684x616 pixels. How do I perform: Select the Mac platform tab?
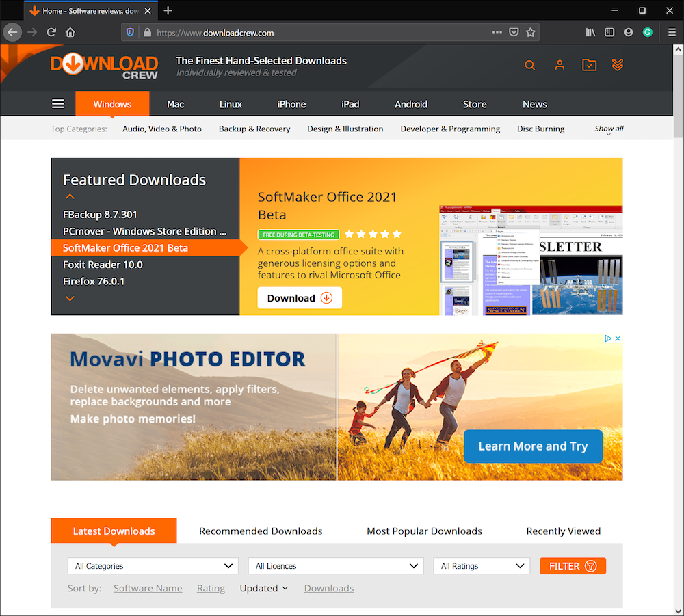pyautogui.click(x=175, y=104)
